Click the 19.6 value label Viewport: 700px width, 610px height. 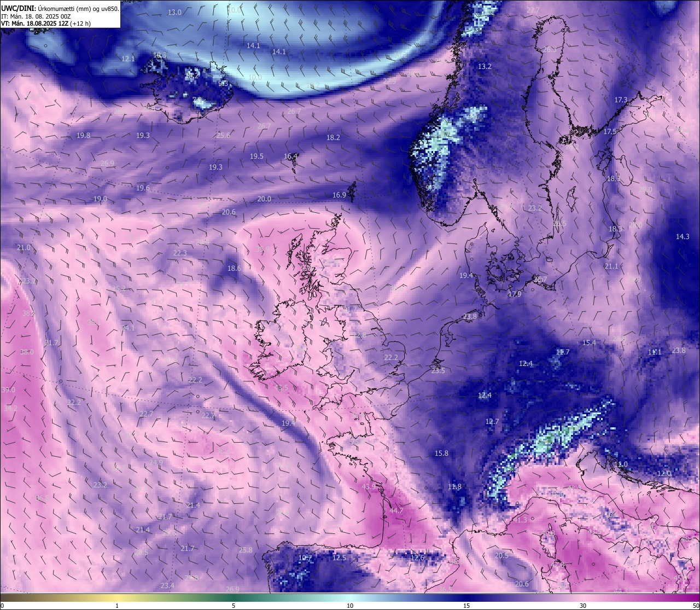(x=143, y=188)
